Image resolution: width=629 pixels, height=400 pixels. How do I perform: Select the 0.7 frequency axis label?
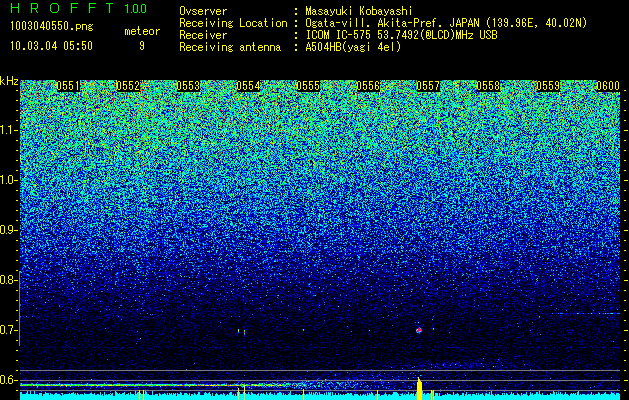tap(8, 330)
